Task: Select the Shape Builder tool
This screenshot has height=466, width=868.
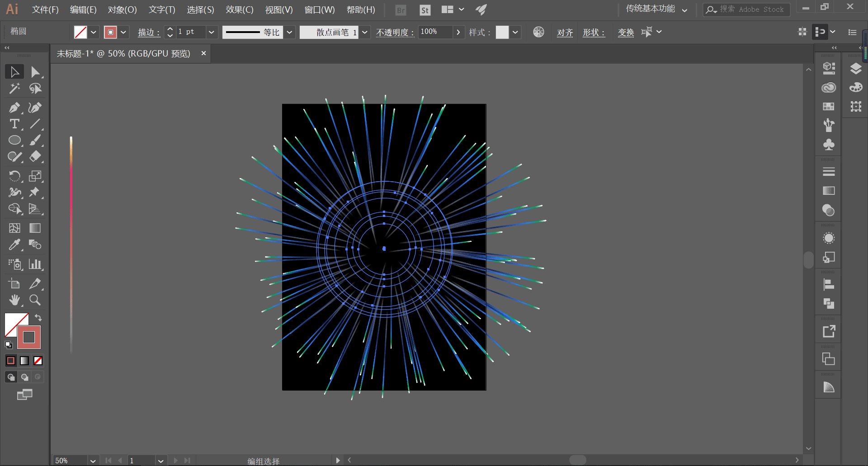Action: [x=14, y=209]
